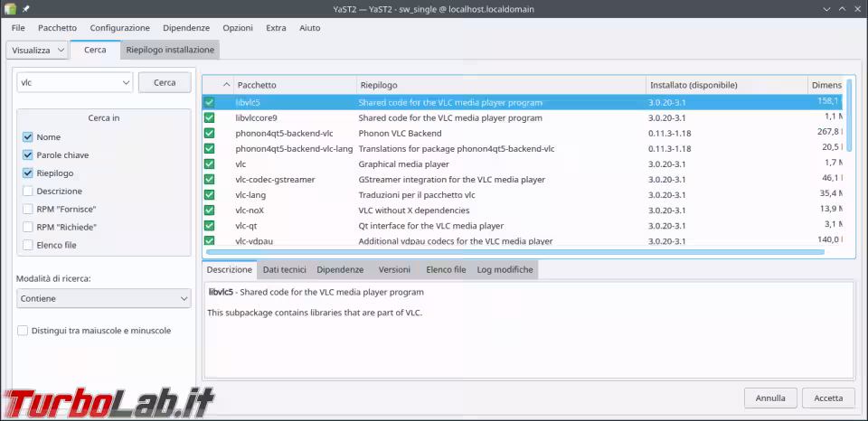Click the status icon for vlc-noX package
Viewport: 868px width, 421px height.
[x=210, y=210]
